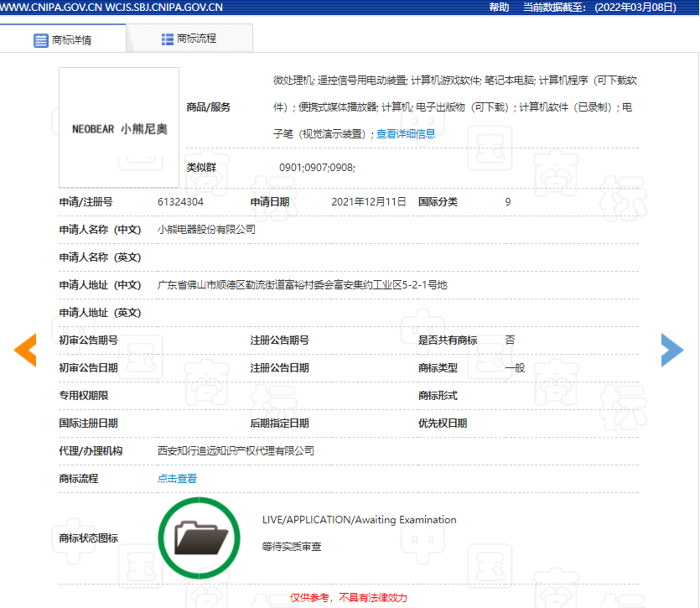700x608 pixels.
Task: Click the 商品/服务 label
Action: pos(208,107)
